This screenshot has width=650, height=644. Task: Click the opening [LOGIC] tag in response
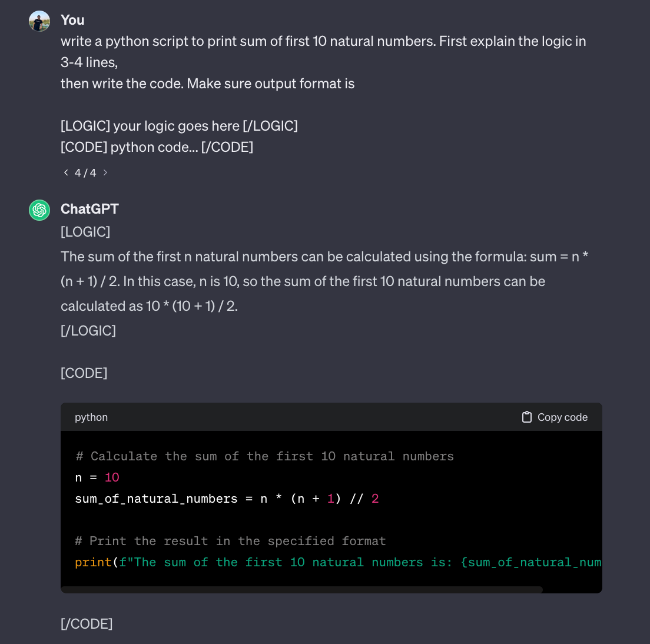(85, 232)
